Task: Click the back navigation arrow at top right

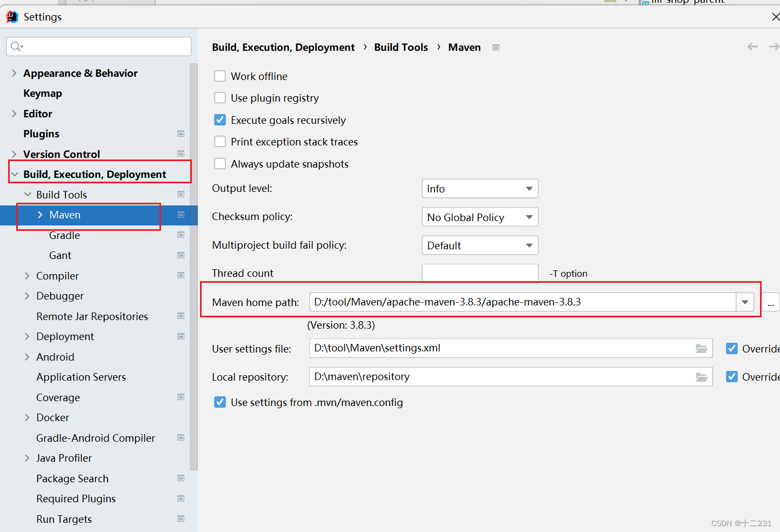Action: click(x=752, y=46)
